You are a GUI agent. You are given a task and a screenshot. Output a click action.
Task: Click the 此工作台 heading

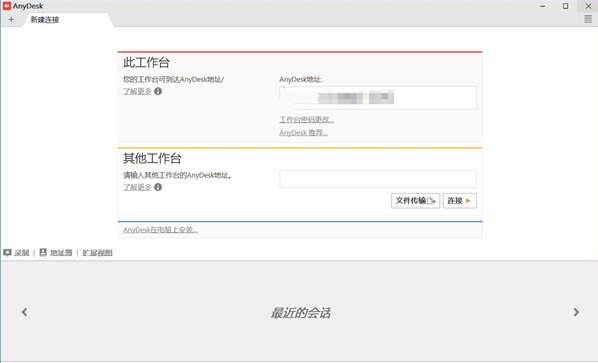coord(146,63)
